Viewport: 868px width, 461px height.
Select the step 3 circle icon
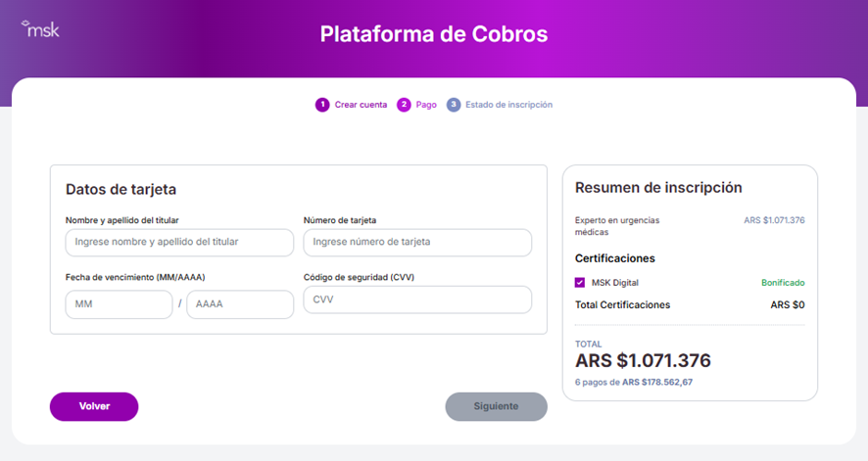coord(454,105)
